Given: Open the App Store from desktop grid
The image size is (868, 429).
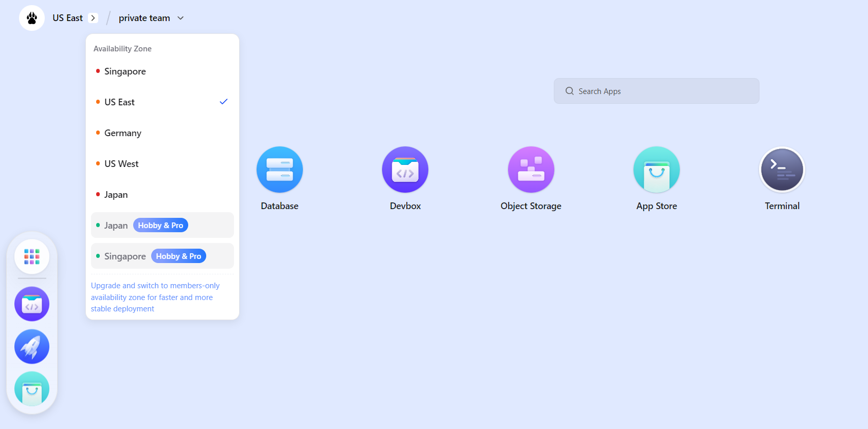Looking at the screenshot, I should (x=656, y=170).
